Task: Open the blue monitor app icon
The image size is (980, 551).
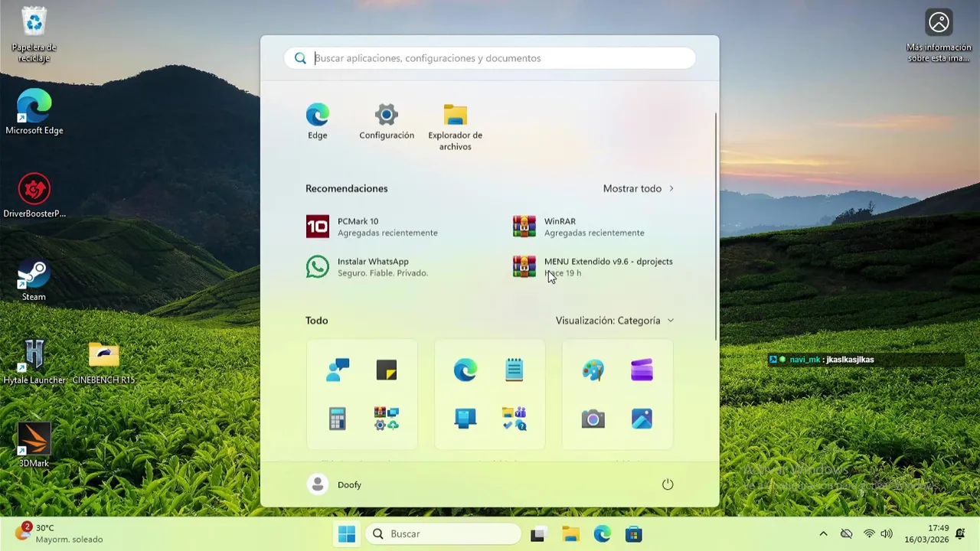Action: 465,419
